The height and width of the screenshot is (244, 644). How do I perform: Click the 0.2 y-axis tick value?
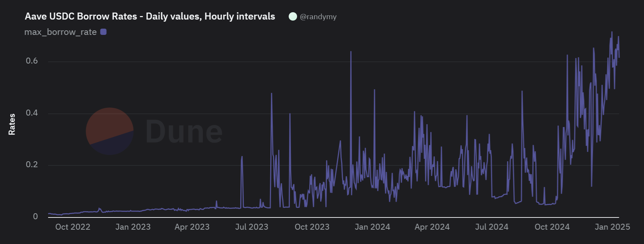tap(32, 165)
